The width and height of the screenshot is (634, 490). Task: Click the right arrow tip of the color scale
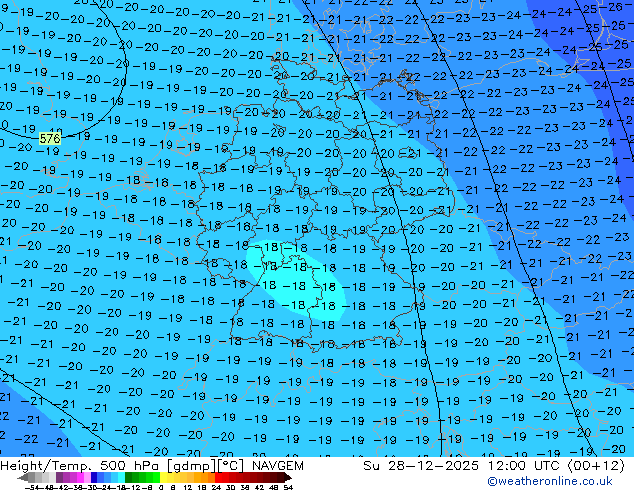290,478
